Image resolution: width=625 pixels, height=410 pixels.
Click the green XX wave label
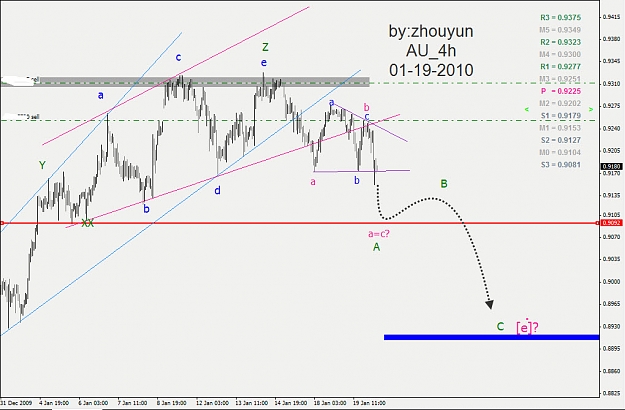87,223
